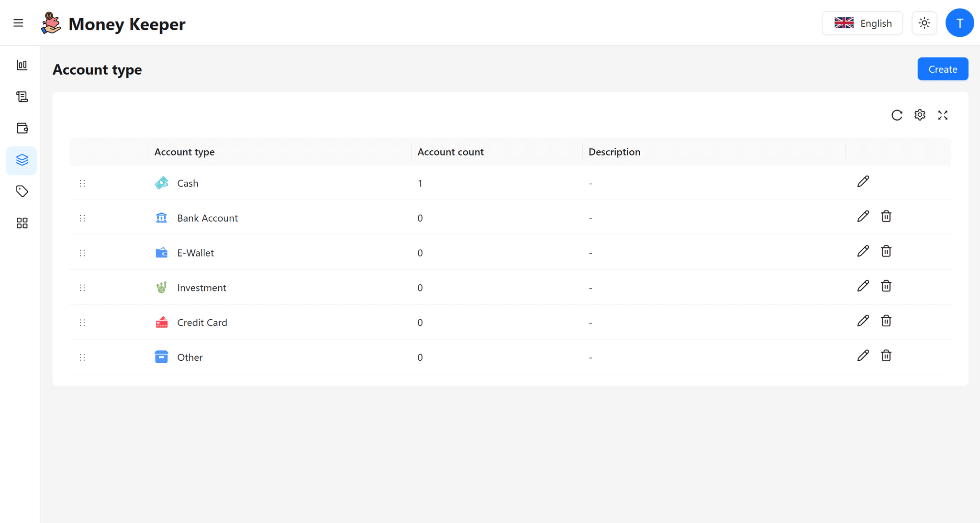Open the transactions list sidebar icon
Image resolution: width=980 pixels, height=523 pixels.
(22, 97)
